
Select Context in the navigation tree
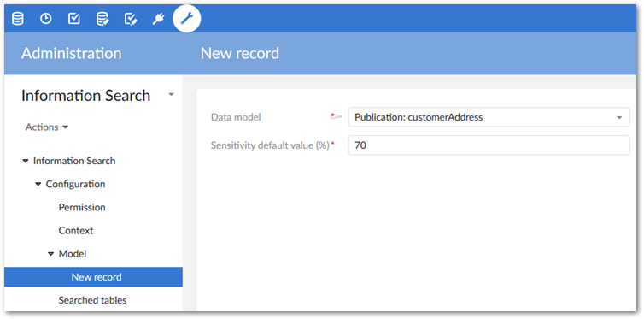point(76,231)
